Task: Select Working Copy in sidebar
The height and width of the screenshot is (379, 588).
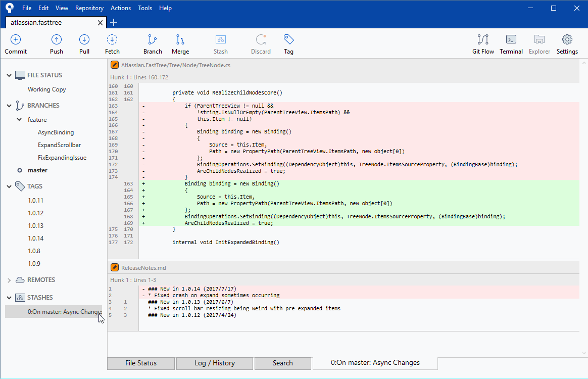Action: (x=47, y=89)
